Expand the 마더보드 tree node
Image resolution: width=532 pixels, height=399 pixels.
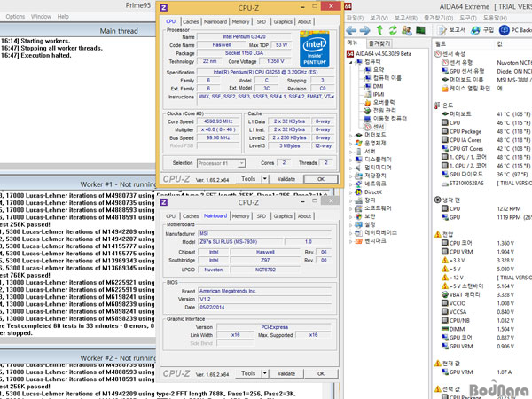click(351, 135)
